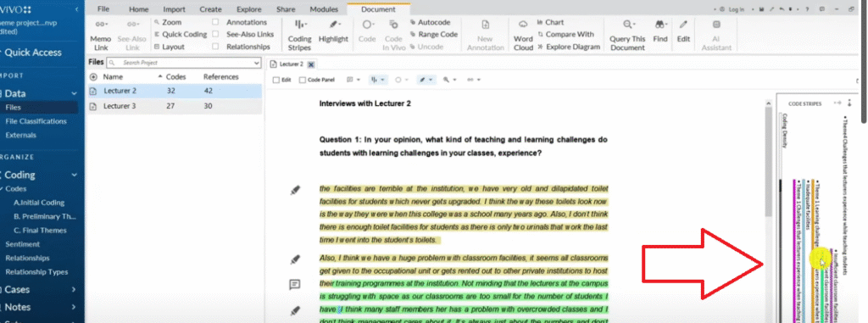Click the vertical dots icon in Code Stripes panel

pyautogui.click(x=849, y=103)
